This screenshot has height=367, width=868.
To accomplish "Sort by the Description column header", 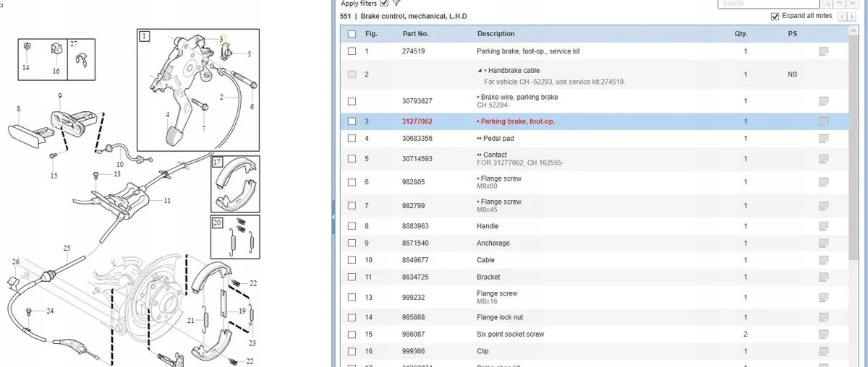I will pos(496,34).
